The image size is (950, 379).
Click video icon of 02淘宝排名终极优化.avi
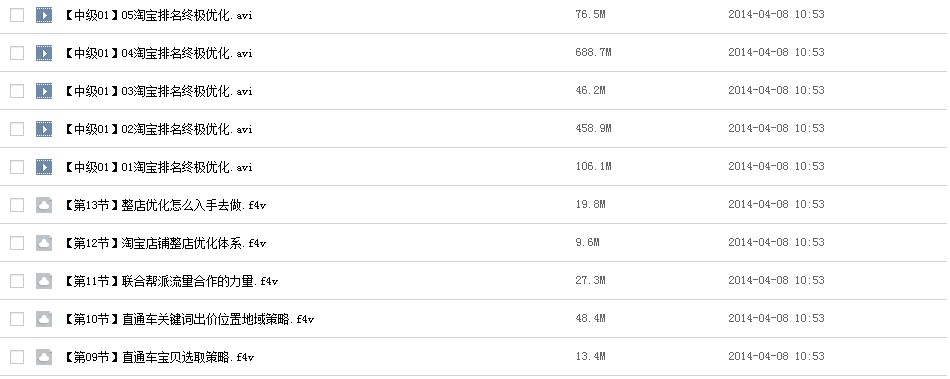pyautogui.click(x=44, y=129)
